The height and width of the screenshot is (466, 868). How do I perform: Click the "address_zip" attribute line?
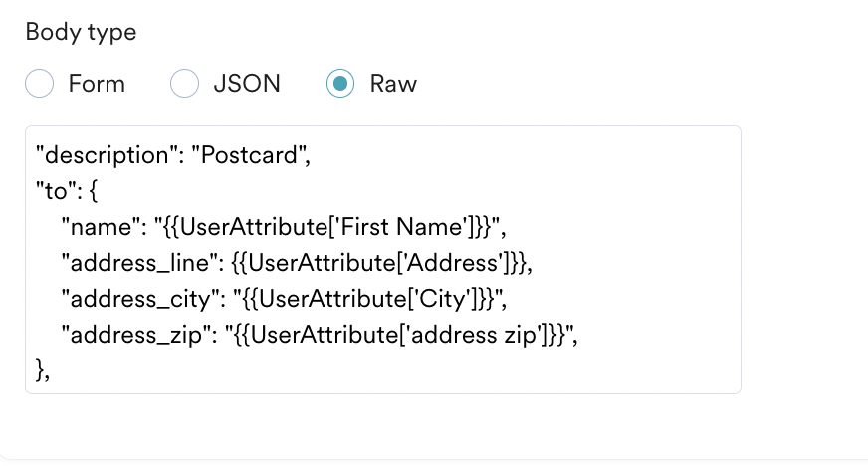click(320, 335)
